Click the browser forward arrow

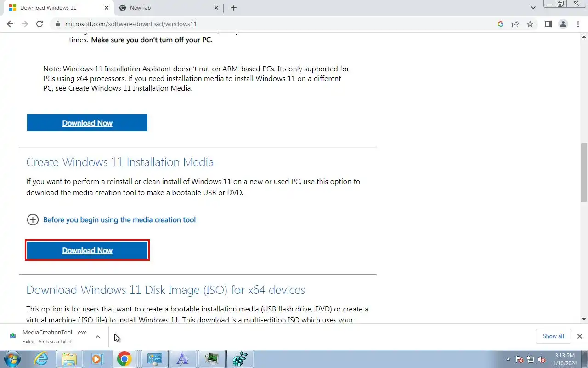coord(25,24)
